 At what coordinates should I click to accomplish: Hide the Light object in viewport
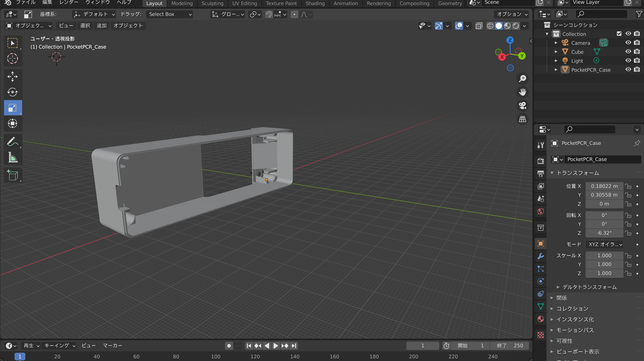point(628,60)
